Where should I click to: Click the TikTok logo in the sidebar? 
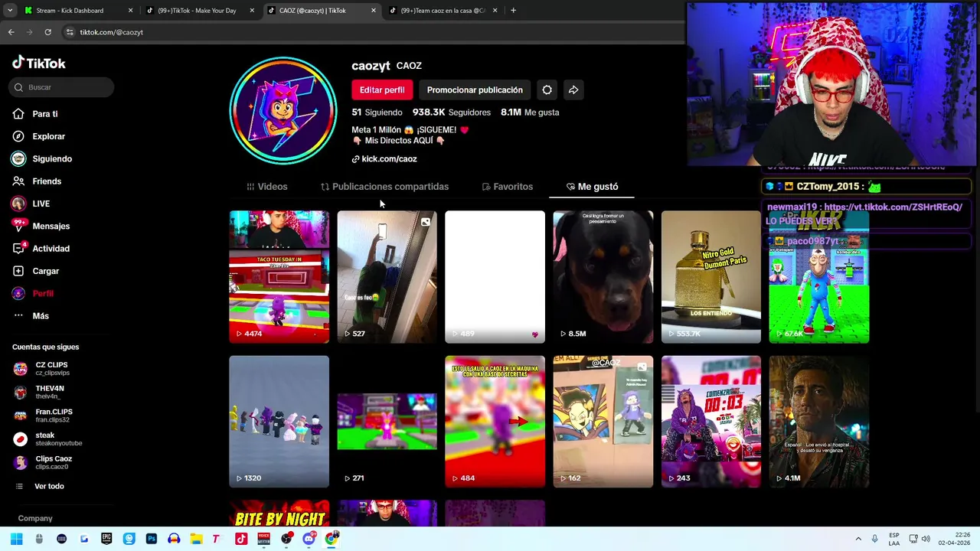coord(39,64)
